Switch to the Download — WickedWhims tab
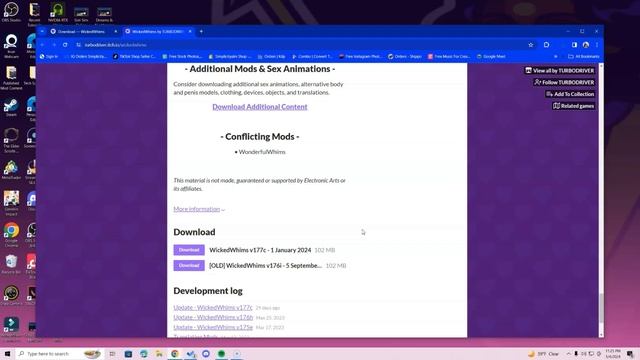This screenshot has height=360, width=640. (81, 31)
